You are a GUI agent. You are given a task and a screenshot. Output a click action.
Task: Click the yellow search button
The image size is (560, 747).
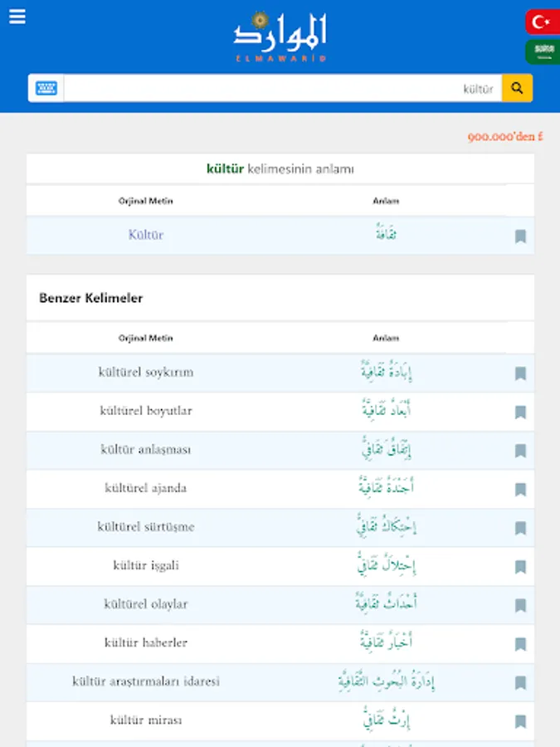point(517,88)
